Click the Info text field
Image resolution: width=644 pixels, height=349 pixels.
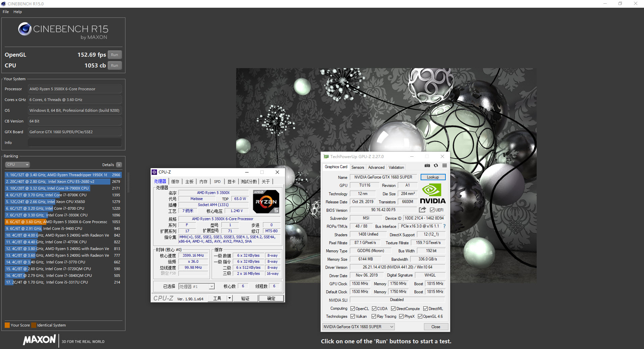(x=74, y=143)
